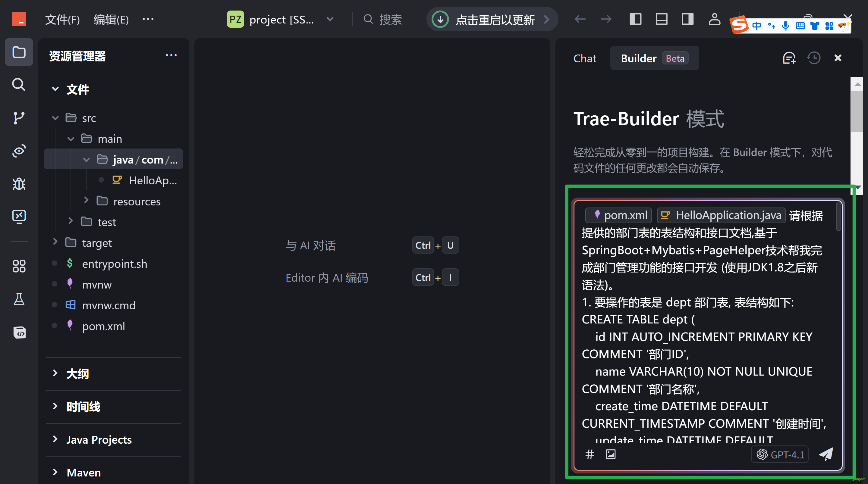
Task: Collapse the main folder
Action: pos(71,139)
